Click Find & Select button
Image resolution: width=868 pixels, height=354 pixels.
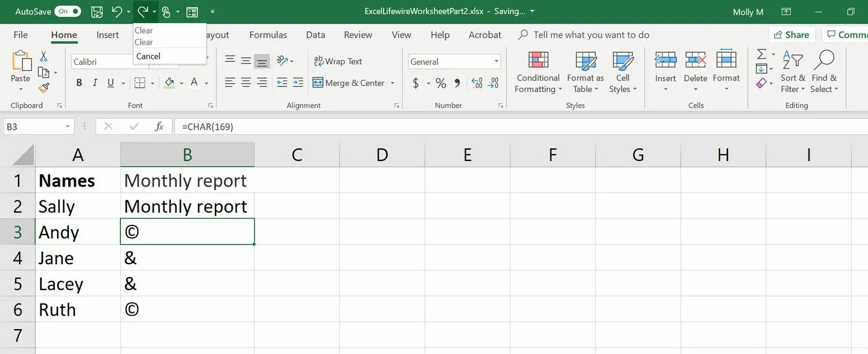click(823, 72)
